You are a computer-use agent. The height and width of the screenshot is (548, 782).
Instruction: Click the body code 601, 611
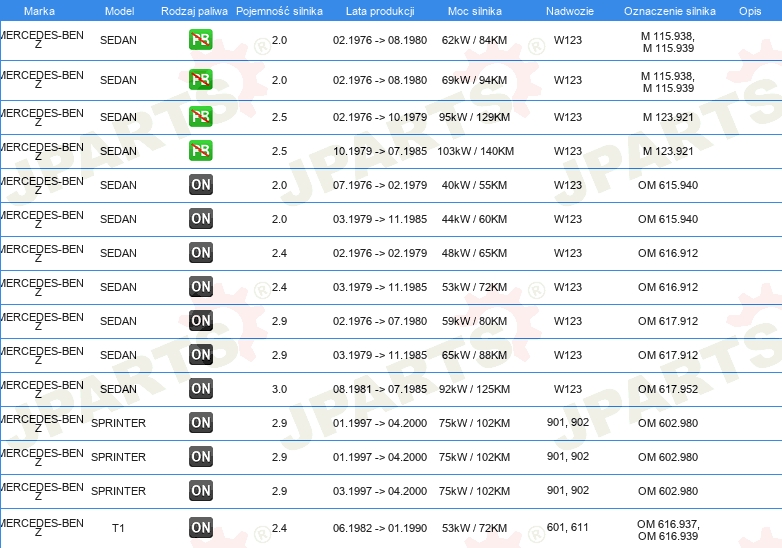[568, 527]
